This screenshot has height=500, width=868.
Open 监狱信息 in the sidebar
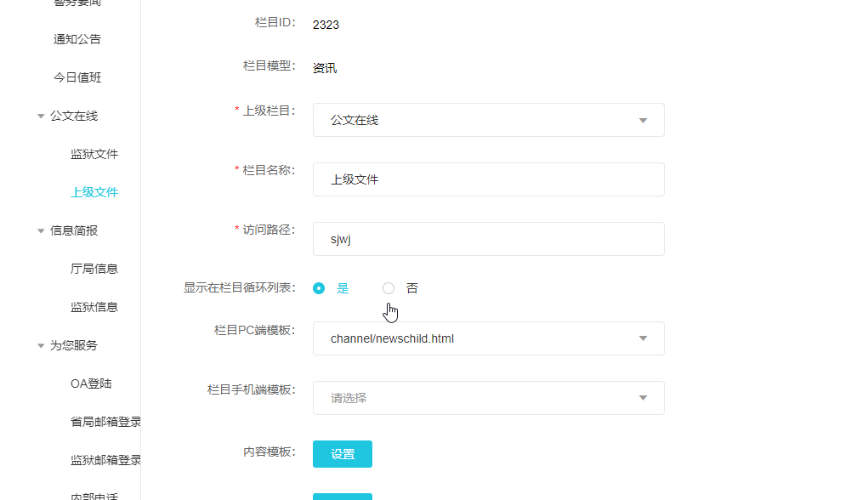(94, 307)
